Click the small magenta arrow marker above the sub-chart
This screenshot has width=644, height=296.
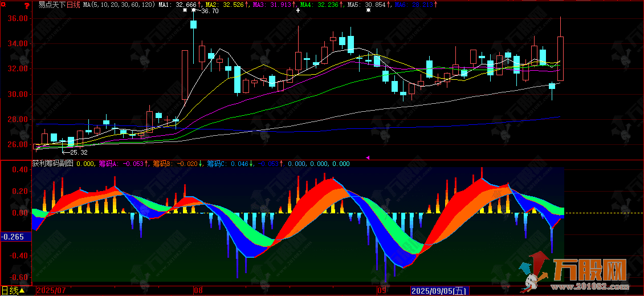tap(368, 157)
